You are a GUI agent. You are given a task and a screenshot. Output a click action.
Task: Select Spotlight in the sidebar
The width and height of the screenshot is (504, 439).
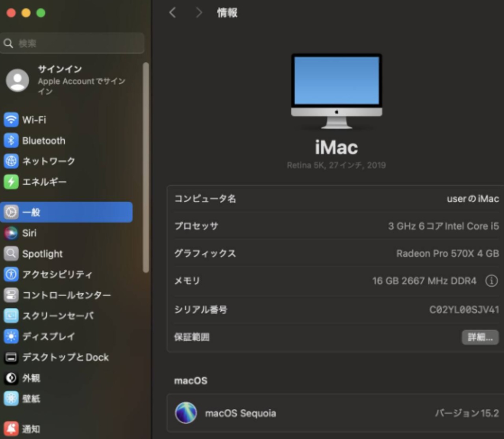point(66,254)
